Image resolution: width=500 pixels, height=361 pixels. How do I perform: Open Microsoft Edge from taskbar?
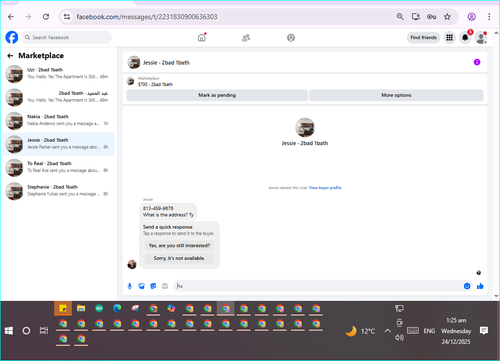[117, 309]
